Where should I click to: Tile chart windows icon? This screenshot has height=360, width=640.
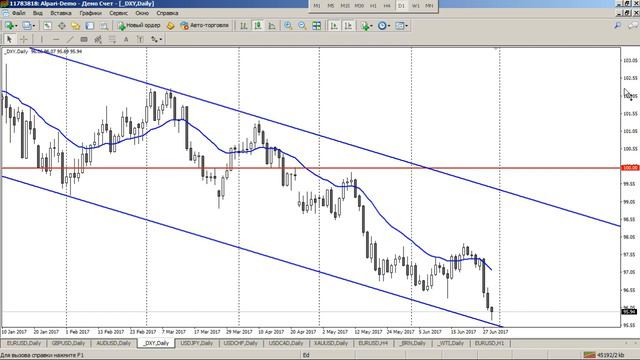(316, 26)
